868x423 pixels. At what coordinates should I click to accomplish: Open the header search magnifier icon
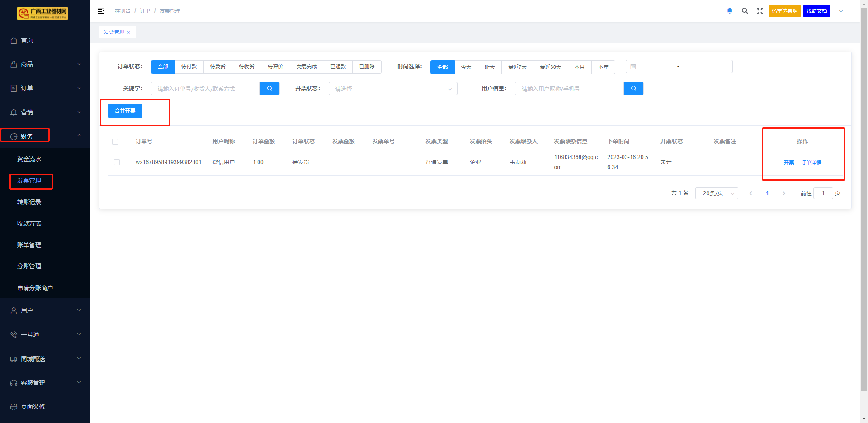tap(745, 11)
